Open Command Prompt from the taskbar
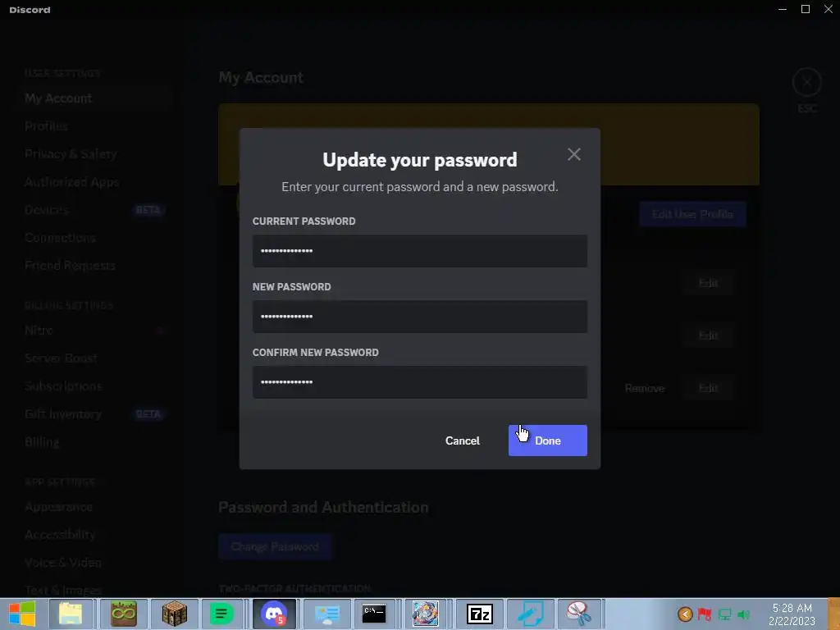This screenshot has width=840, height=630. [374, 614]
